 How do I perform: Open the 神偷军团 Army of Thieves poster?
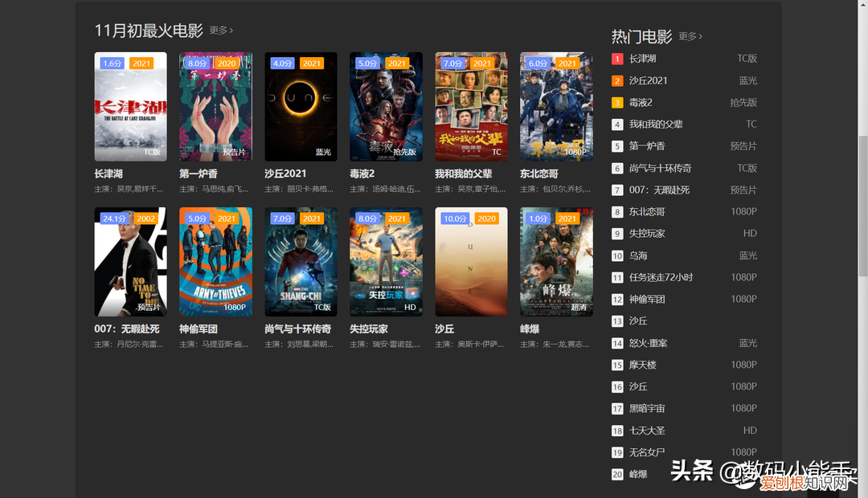click(216, 262)
